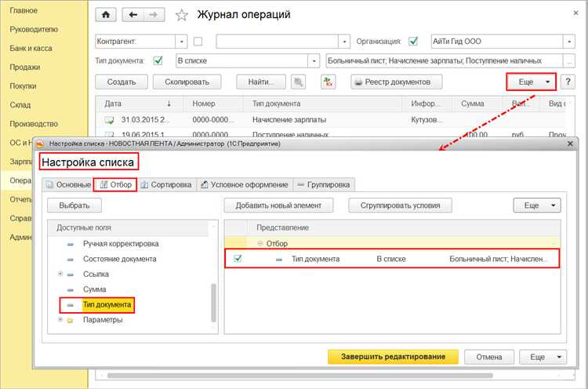
Task: Click the Больничный лист filter value cell
Action: tap(498, 259)
